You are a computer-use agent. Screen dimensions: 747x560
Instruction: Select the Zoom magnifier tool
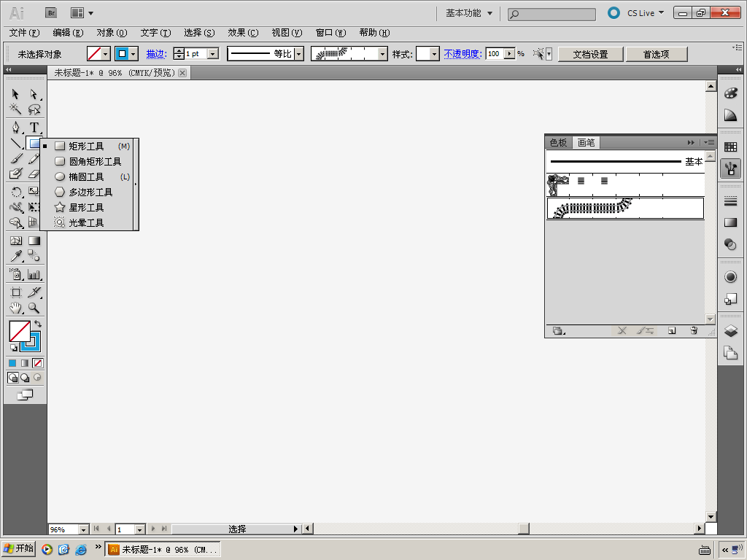click(x=34, y=308)
